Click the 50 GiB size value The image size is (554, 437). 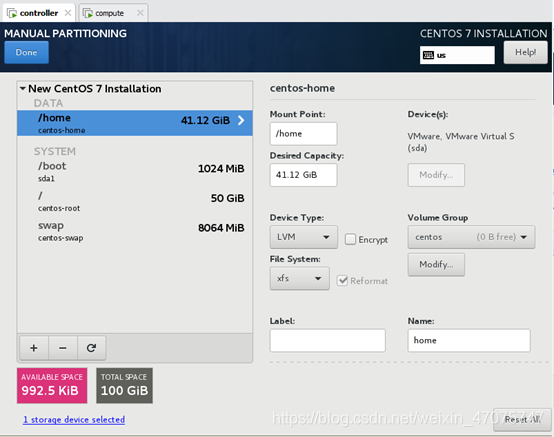point(228,198)
